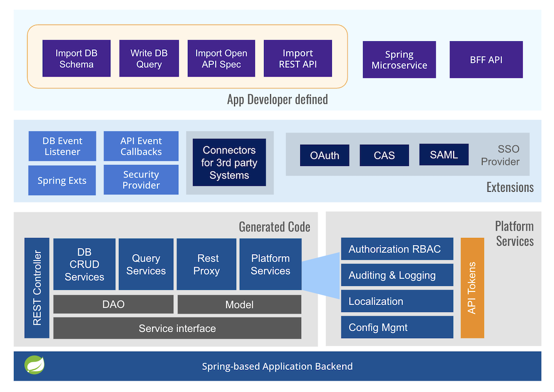Click the Import DB Schema block
Image resolution: width=554 pixels, height=392 pixels.
pos(77,58)
